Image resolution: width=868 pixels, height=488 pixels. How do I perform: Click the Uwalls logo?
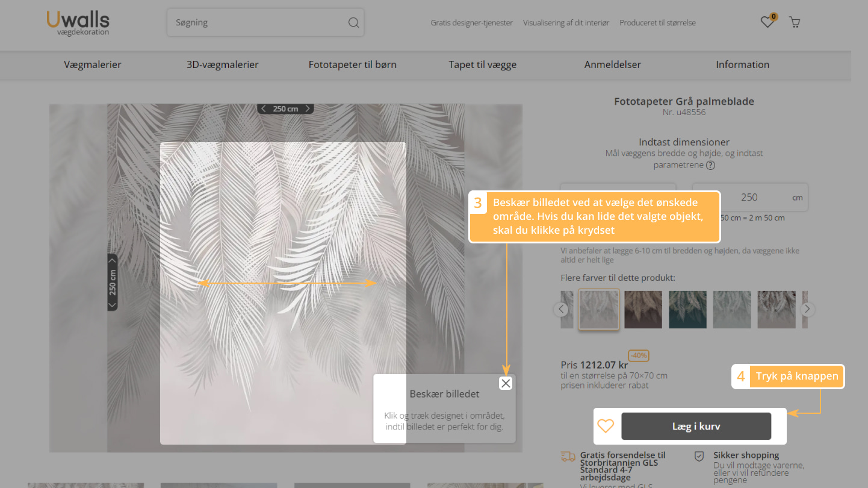coord(78,22)
